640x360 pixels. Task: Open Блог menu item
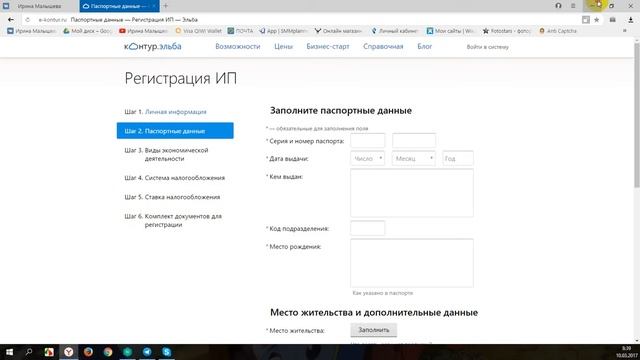[424, 47]
